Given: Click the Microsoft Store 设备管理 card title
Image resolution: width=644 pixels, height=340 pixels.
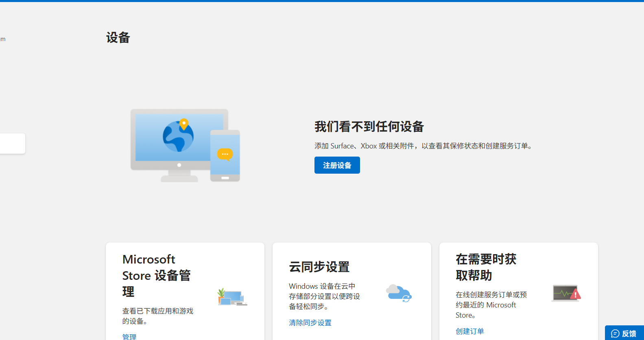Looking at the screenshot, I should [x=157, y=275].
